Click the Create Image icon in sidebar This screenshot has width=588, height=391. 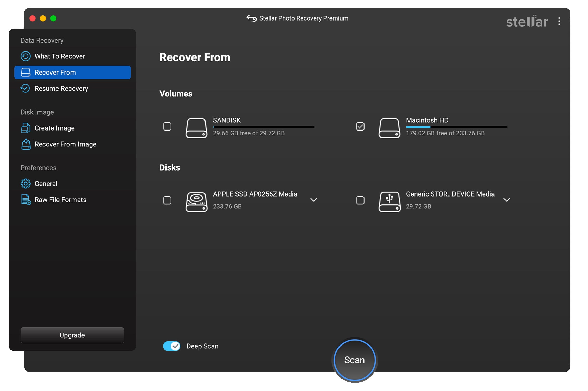tap(25, 128)
